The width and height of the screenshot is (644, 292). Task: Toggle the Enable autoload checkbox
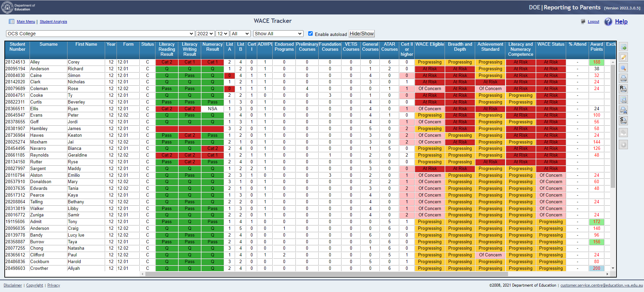[x=310, y=34]
